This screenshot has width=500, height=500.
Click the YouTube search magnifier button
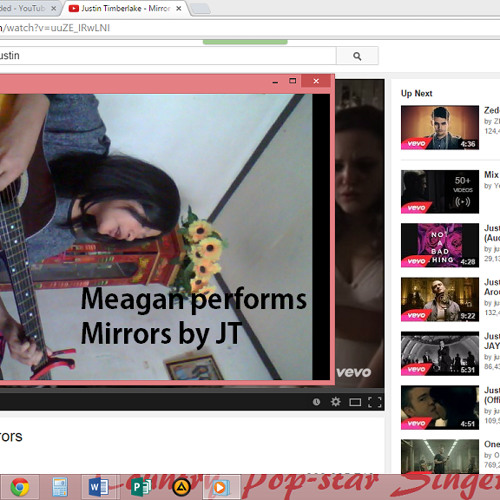(357, 56)
